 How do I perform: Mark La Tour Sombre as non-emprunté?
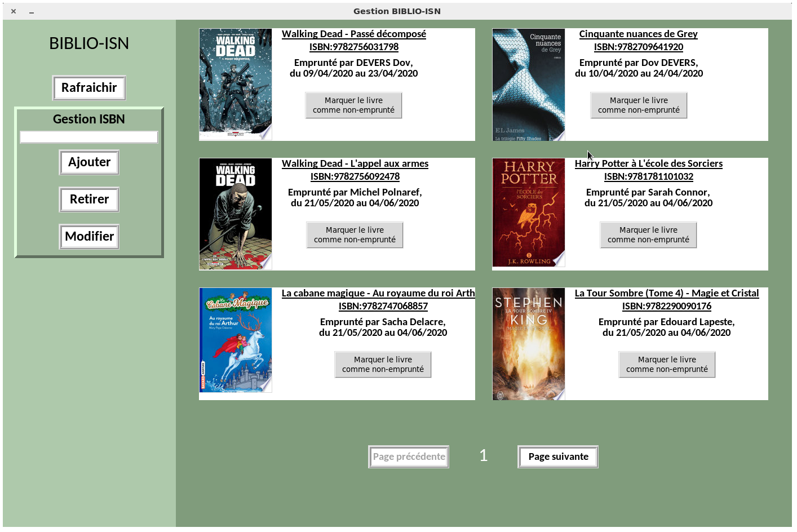(667, 365)
